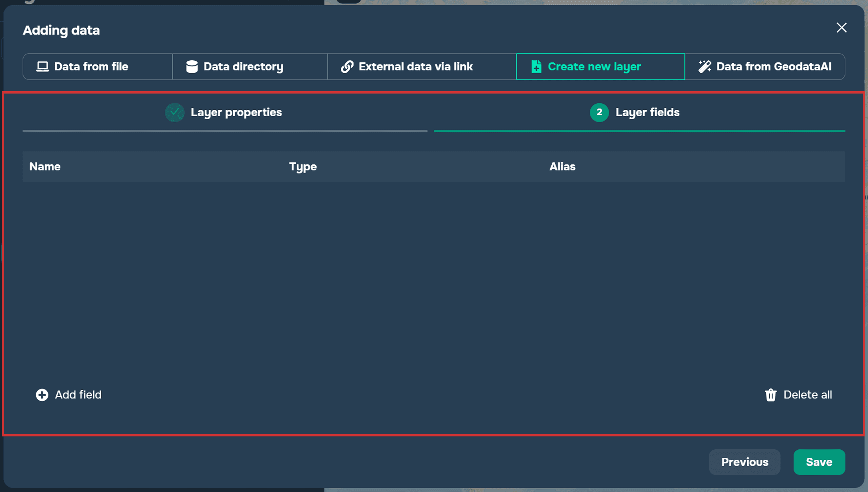
Task: Click the Delete all text
Action: (808, 395)
